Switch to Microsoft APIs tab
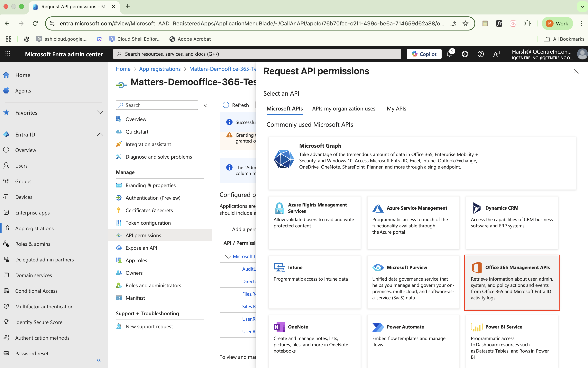The width and height of the screenshot is (588, 368). [x=284, y=109]
